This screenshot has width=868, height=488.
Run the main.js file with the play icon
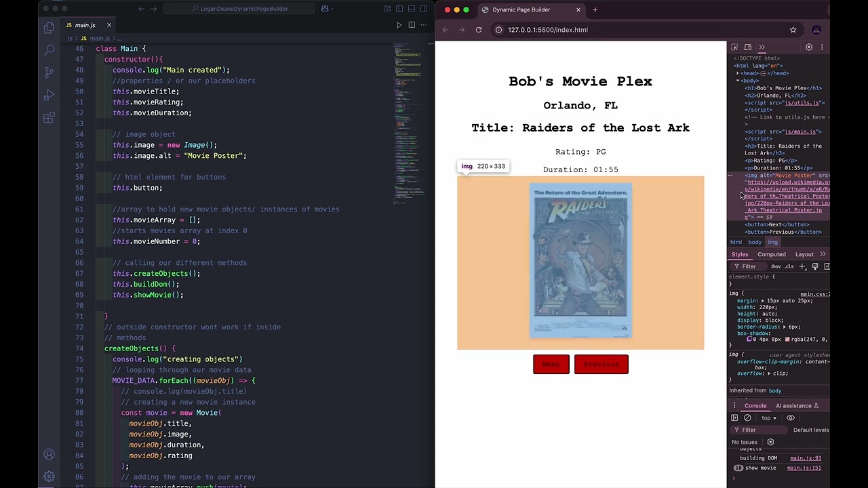399,25
